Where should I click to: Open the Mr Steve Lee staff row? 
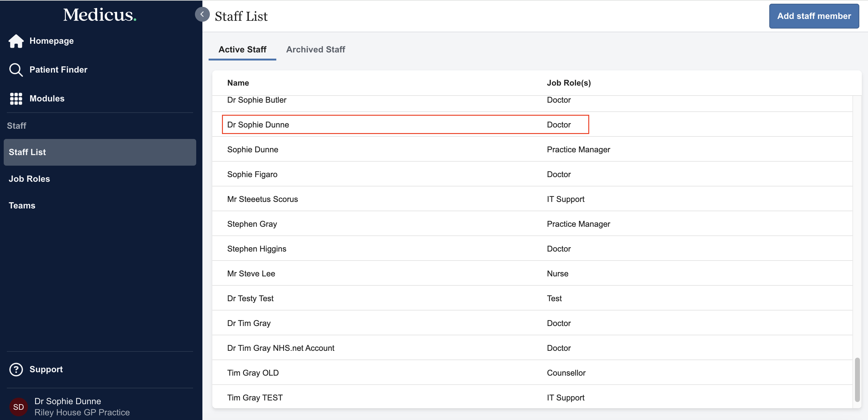pos(251,274)
